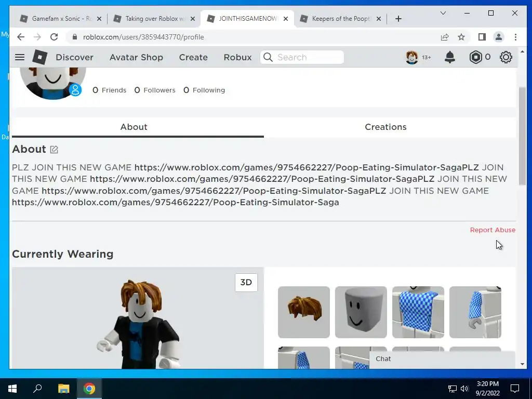Open the settings gear in Roblox header
Viewport: 532px width, 399px height.
(506, 57)
